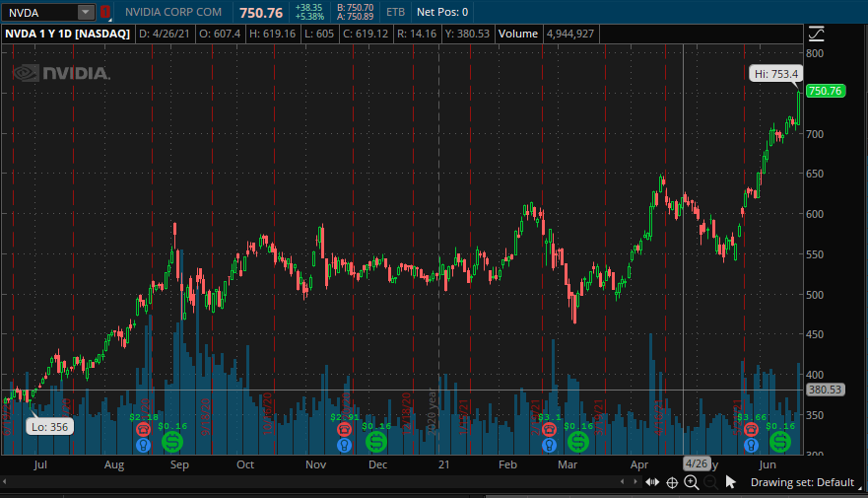
Task: Click the zoom in magnifier icon
Action: [692, 482]
